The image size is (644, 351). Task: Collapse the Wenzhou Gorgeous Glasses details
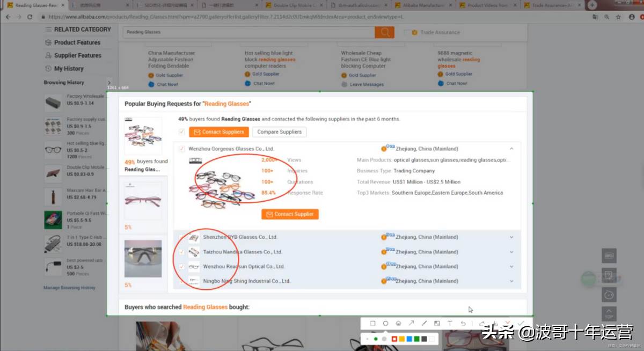tap(511, 149)
